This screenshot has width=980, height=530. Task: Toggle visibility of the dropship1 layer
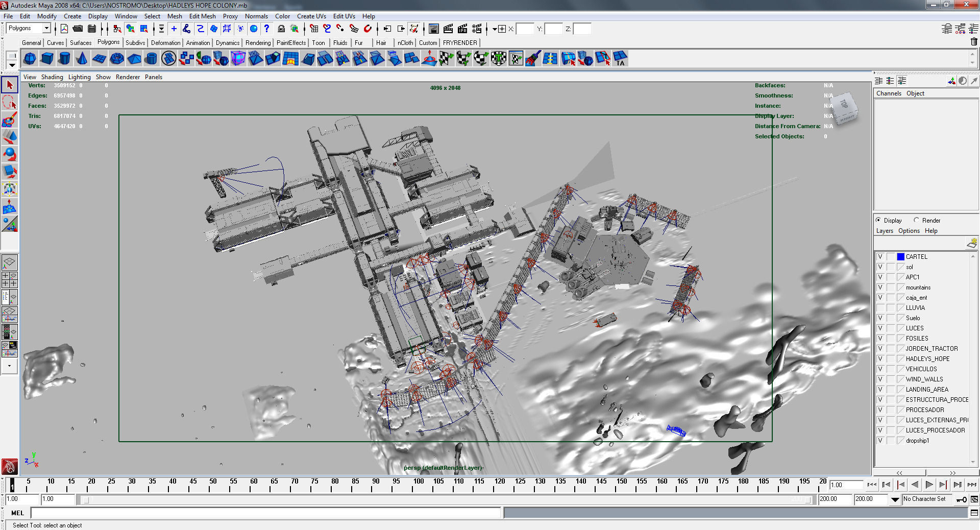(880, 441)
